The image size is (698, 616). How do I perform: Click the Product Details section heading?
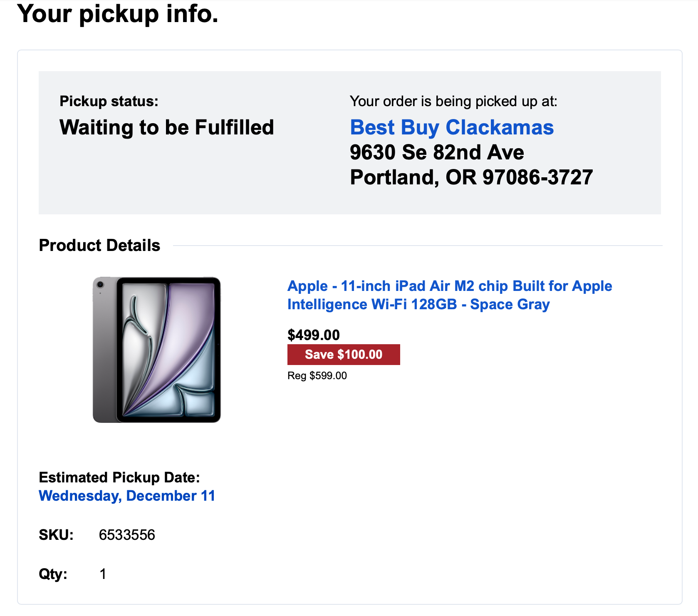pos(99,246)
